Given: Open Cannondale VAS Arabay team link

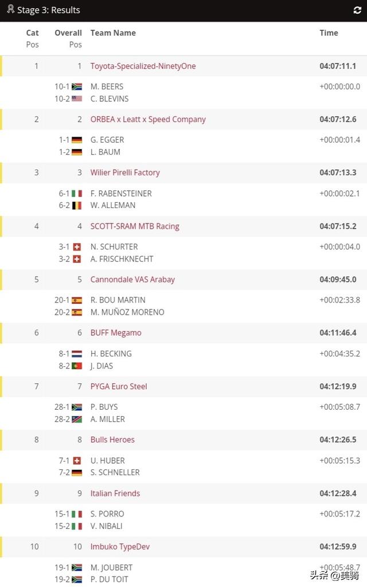Looking at the screenshot, I should pyautogui.click(x=132, y=279).
